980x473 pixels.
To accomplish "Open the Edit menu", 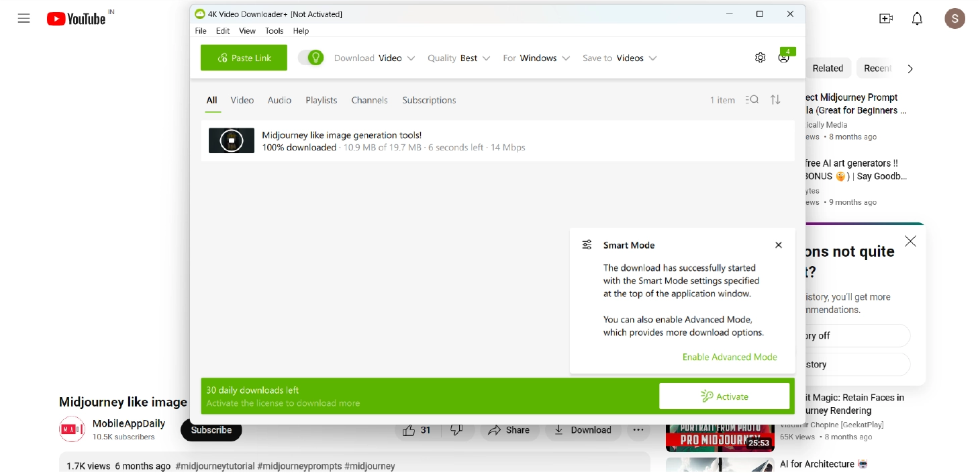I will tap(223, 31).
